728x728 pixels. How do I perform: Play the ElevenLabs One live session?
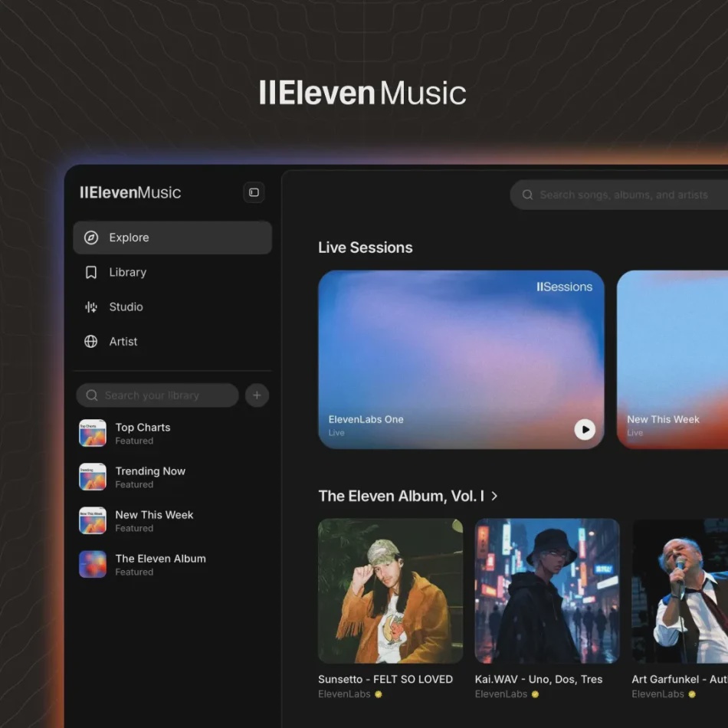point(585,429)
